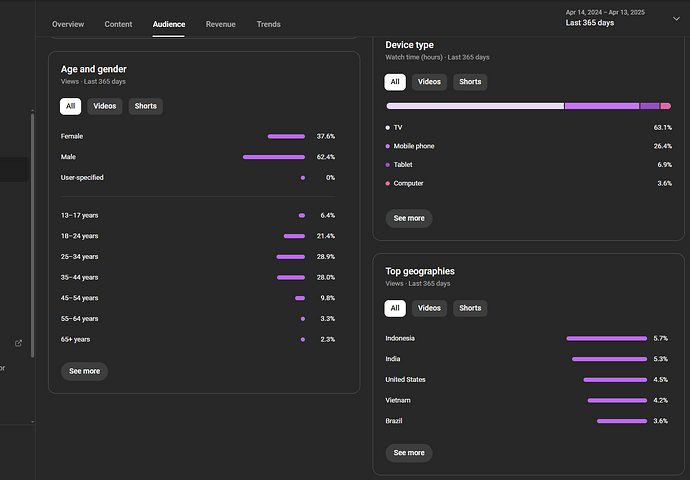
Task: Click the 25–34 years percentage bar
Action: [x=290, y=257]
